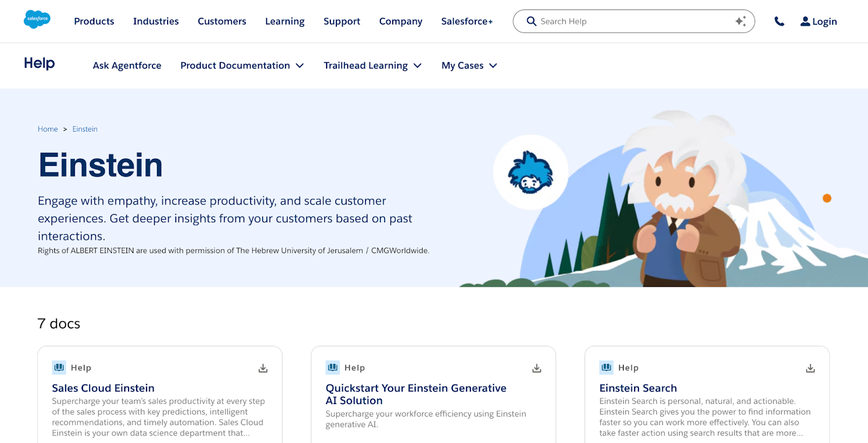Click the book icon on Quickstart card
868x443 pixels.
(333, 367)
